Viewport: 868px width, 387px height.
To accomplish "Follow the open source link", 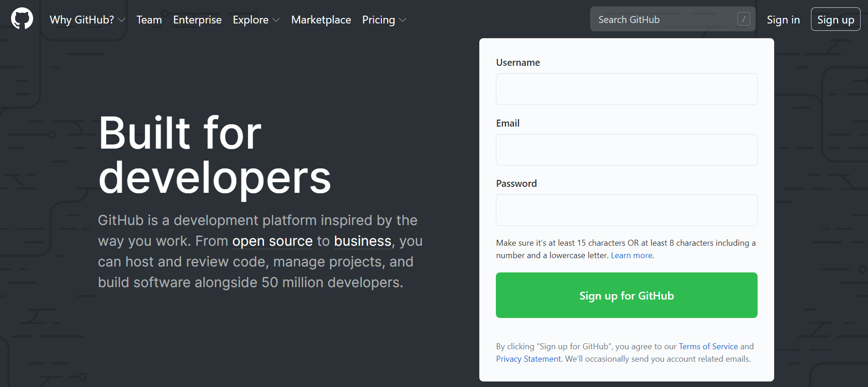I will 272,241.
